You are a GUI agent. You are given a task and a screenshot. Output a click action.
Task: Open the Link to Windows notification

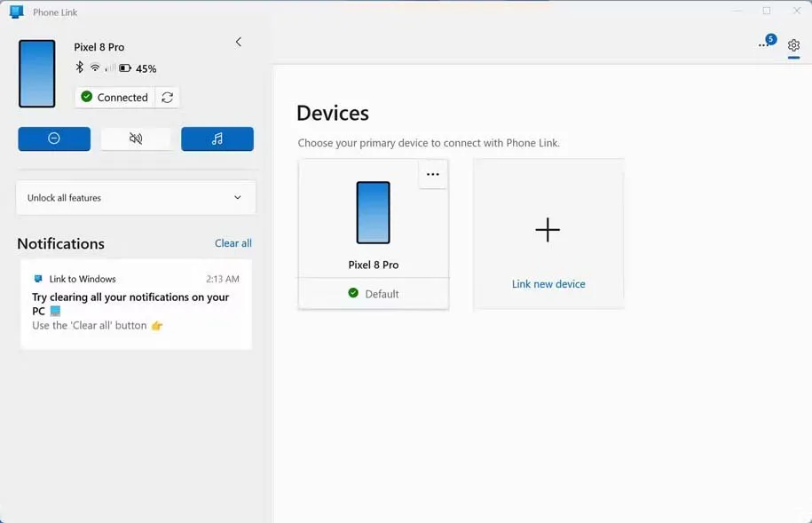tap(136, 304)
